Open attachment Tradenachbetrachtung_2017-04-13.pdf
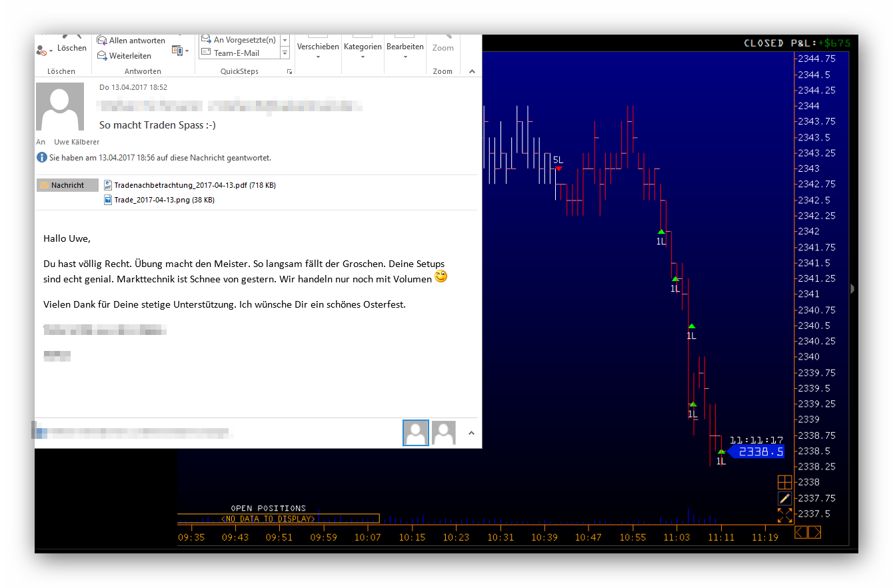This screenshot has height=588, width=893. 190,185
